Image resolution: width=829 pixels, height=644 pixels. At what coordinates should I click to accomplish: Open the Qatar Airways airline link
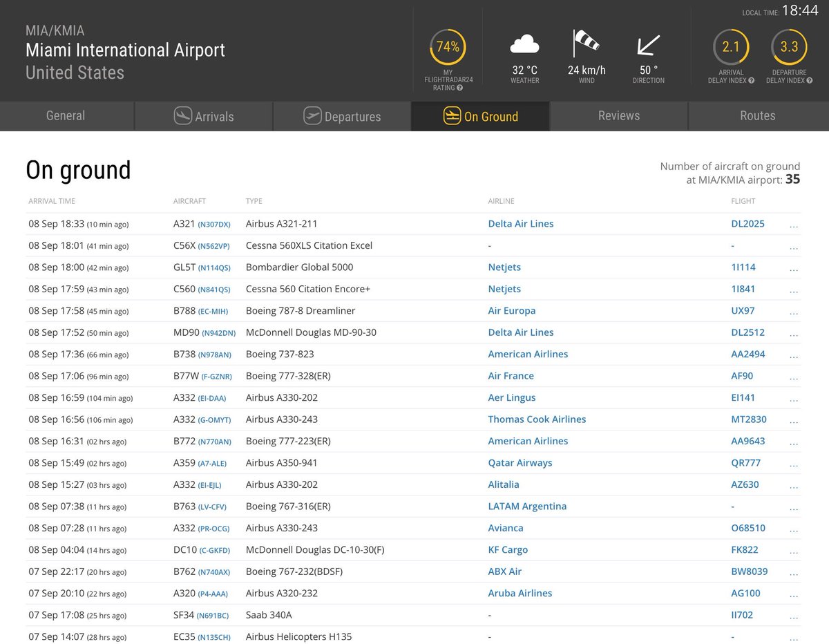click(x=520, y=463)
